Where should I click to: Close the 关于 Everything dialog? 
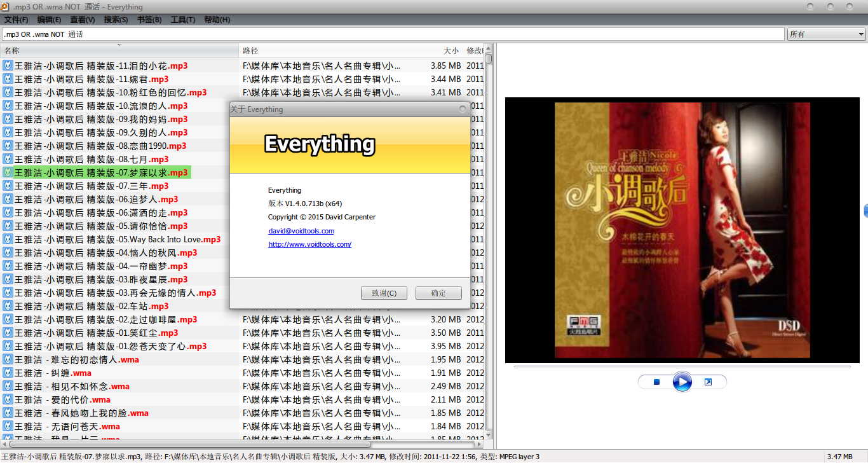coord(463,109)
